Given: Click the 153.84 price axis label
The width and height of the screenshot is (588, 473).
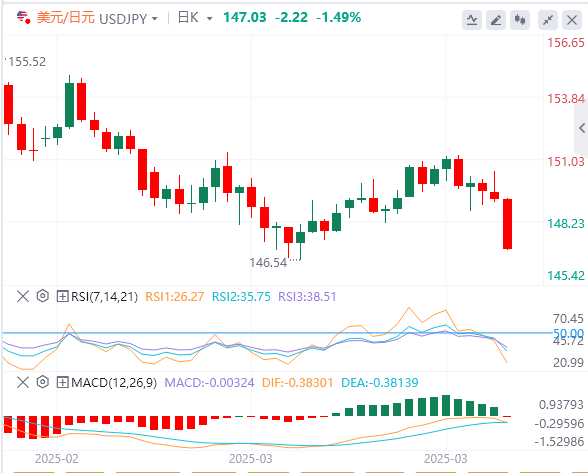Looking at the screenshot, I should point(566,99).
